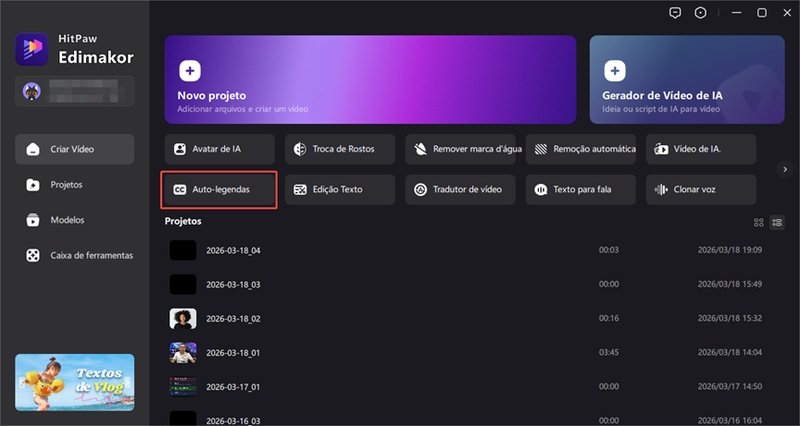Launch Tradutor de vídeo
800x426 pixels.
(x=460, y=189)
